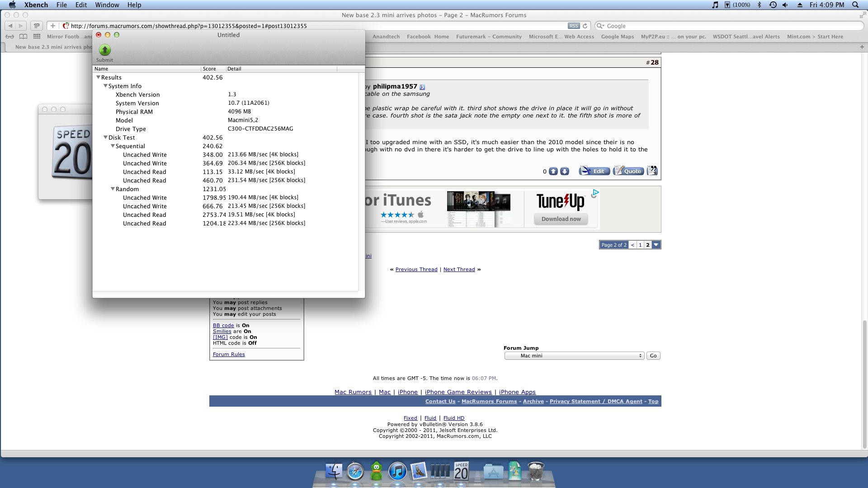Open the RDC file in the Dock
This screenshot has height=488, width=868.
tap(514, 471)
